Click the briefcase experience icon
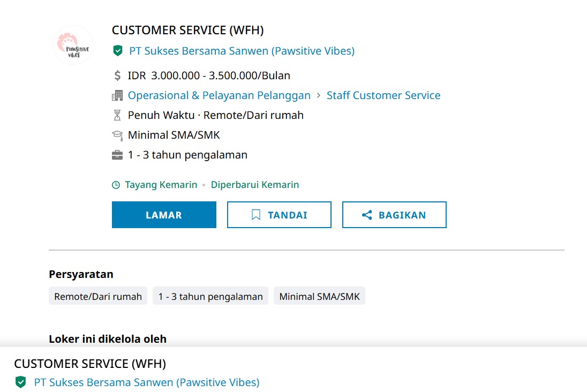The image size is (587, 392). point(117,155)
